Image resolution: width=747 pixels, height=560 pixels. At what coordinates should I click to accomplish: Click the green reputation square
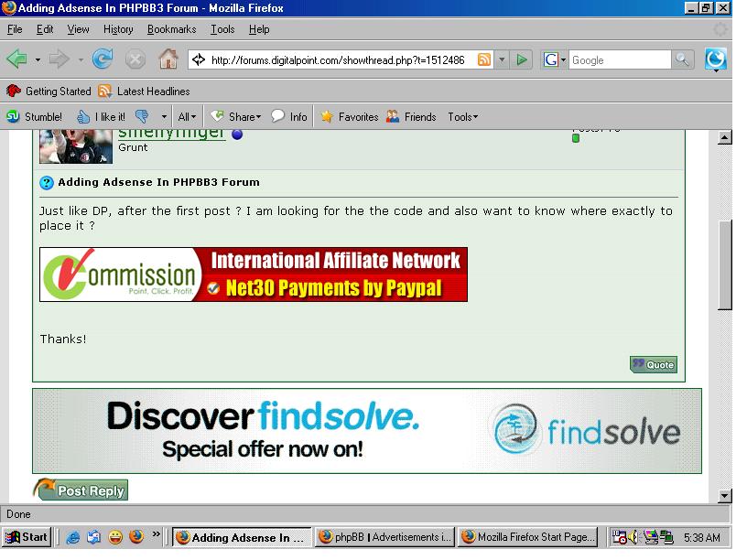point(576,138)
